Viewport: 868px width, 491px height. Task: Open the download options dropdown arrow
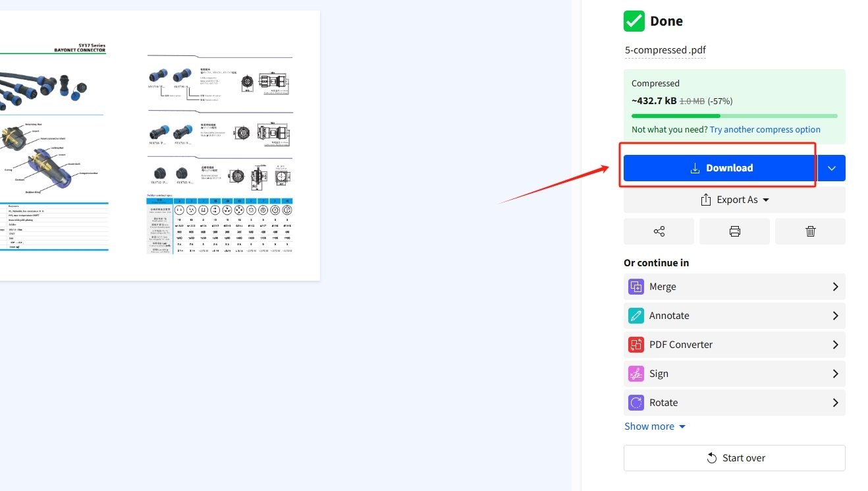pyautogui.click(x=832, y=168)
